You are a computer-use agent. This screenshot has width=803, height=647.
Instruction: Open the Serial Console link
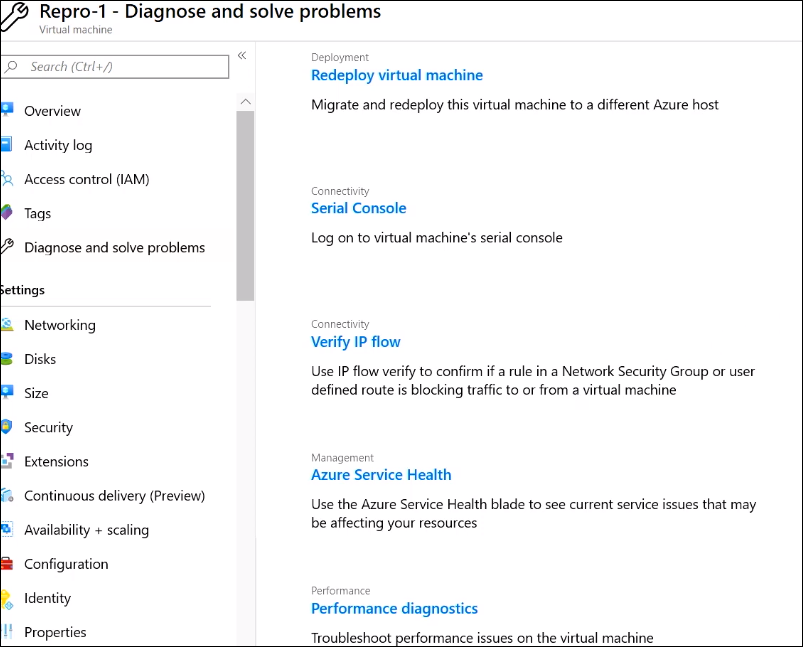358,208
